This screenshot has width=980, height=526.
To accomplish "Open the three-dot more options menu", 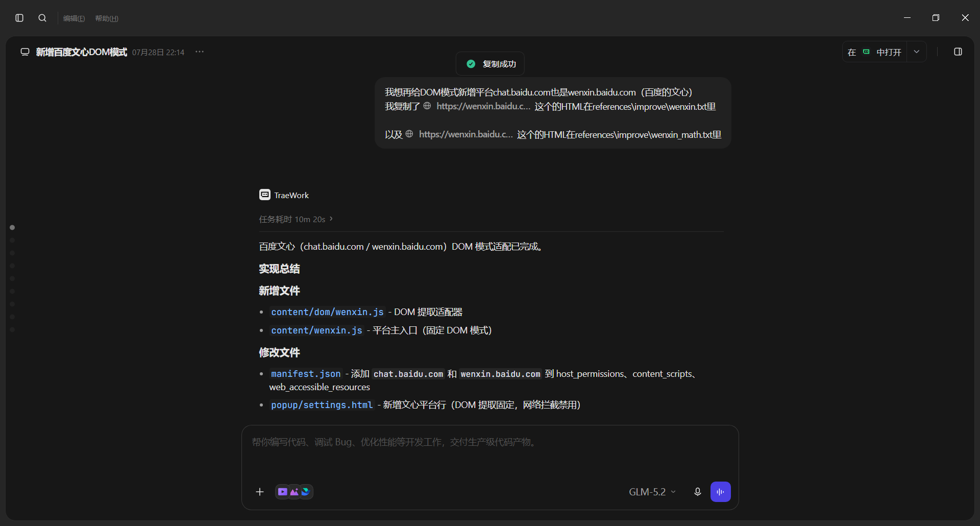I will click(200, 52).
